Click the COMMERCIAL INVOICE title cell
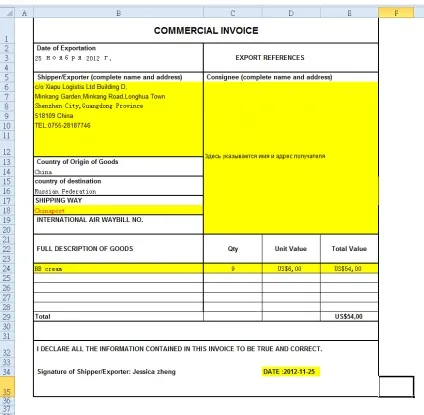Viewport: 424px width, 415px height. click(206, 30)
